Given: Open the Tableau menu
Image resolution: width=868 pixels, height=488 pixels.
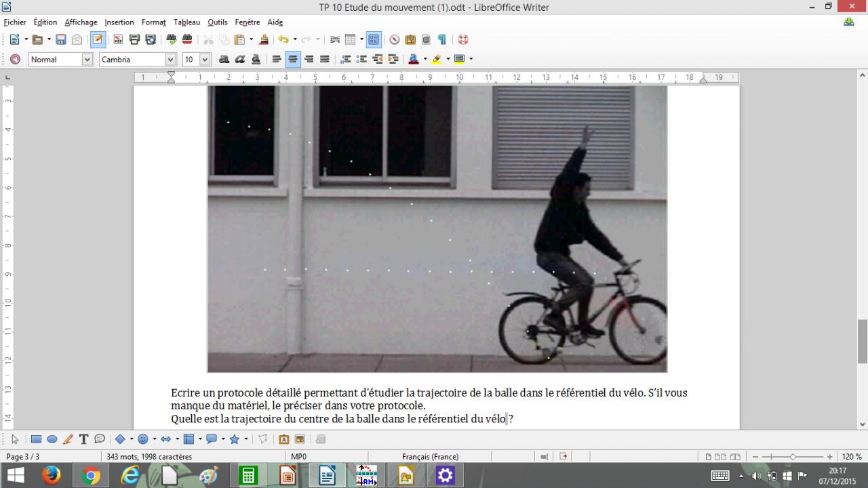Looking at the screenshot, I should (187, 22).
